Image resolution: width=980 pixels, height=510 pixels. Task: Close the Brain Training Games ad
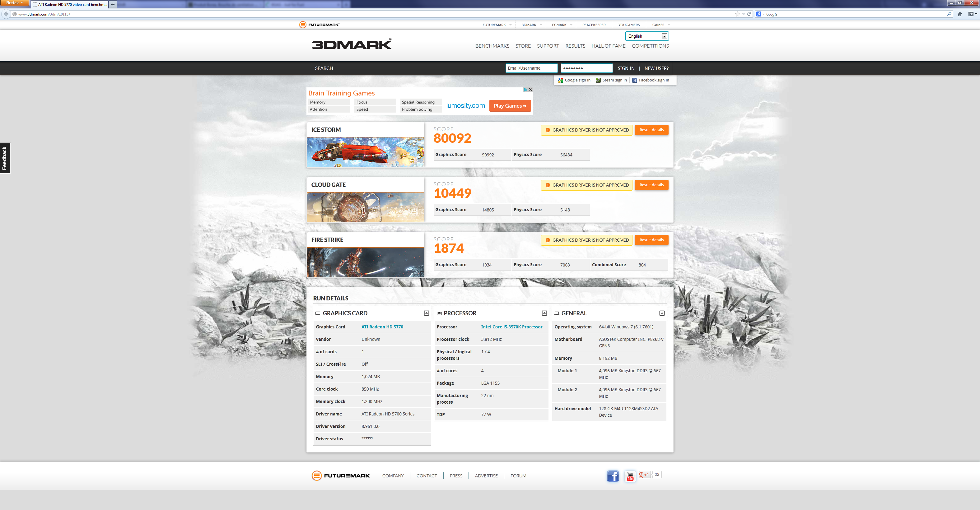[530, 90]
